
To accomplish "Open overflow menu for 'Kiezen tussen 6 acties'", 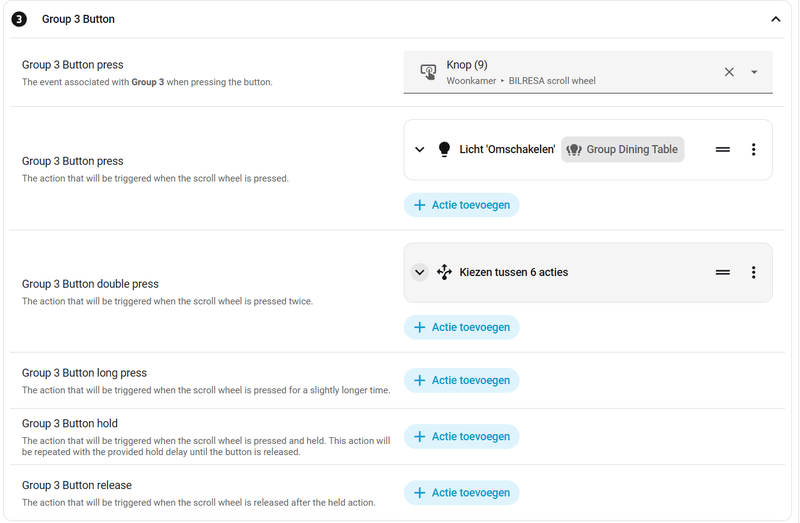I will 753,272.
